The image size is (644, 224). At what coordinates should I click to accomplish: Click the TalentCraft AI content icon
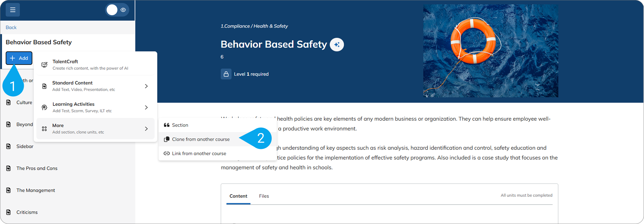tap(44, 65)
